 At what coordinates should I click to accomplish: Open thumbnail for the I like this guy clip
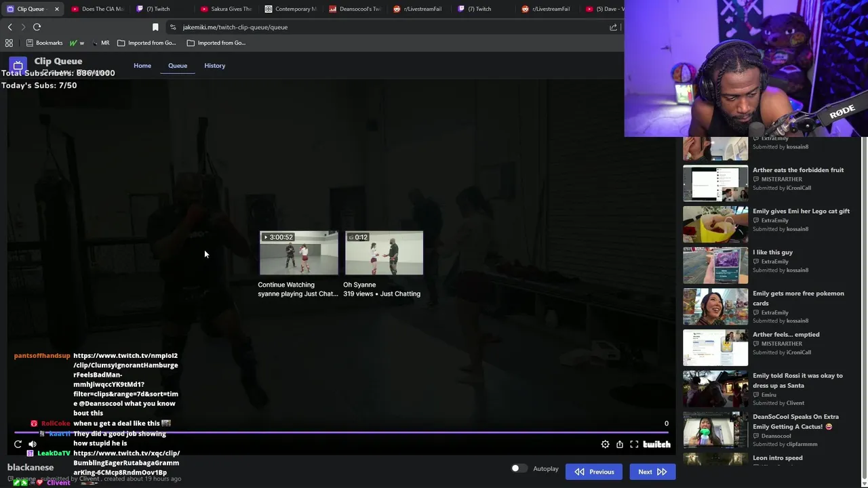point(715,265)
